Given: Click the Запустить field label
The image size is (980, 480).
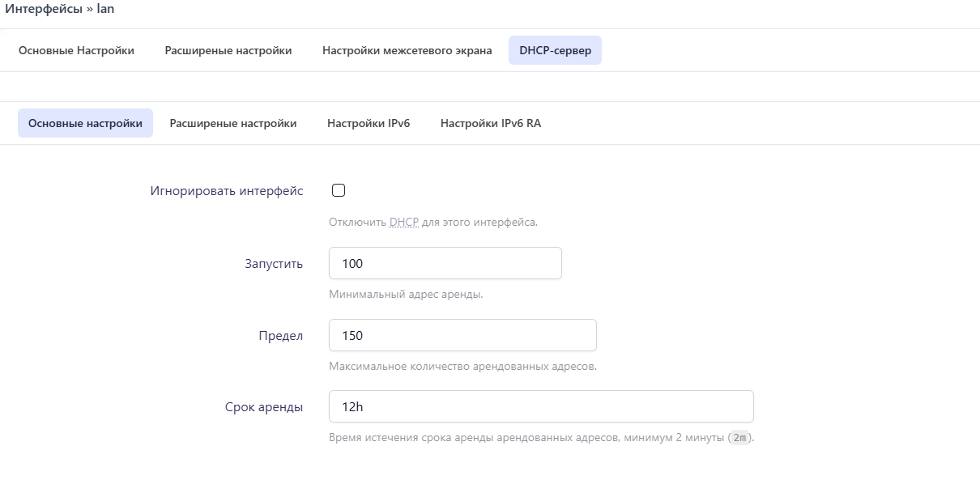Looking at the screenshot, I should 274,264.
